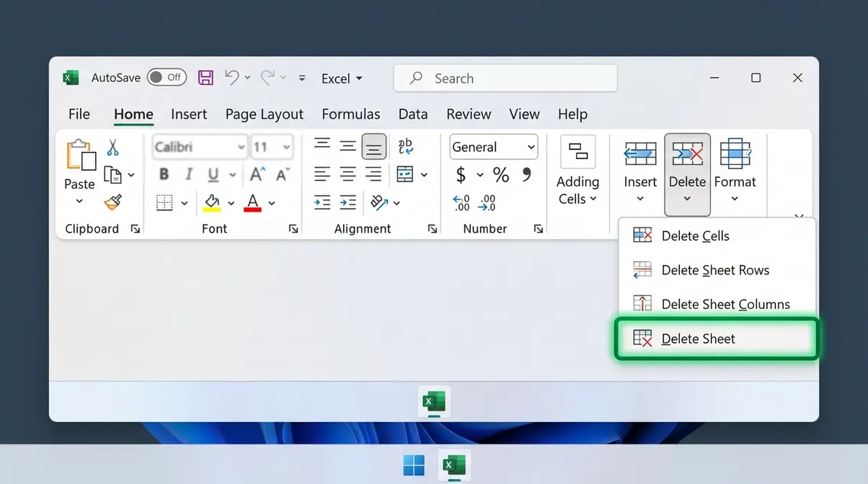Image resolution: width=868 pixels, height=484 pixels.
Task: Open Number format dialog launcher
Action: tap(538, 229)
